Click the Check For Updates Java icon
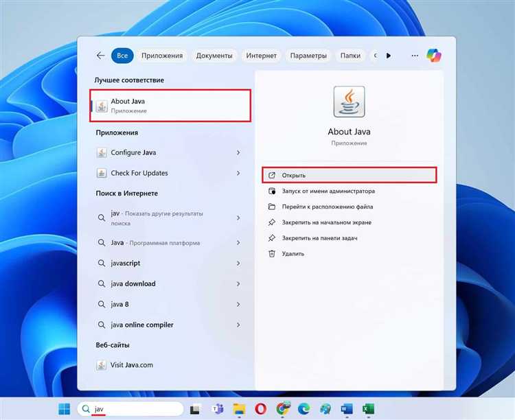Image resolution: width=515 pixels, height=420 pixels. coord(102,173)
